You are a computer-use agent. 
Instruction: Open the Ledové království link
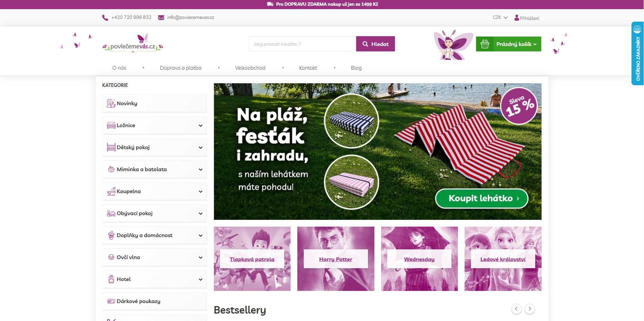503,259
